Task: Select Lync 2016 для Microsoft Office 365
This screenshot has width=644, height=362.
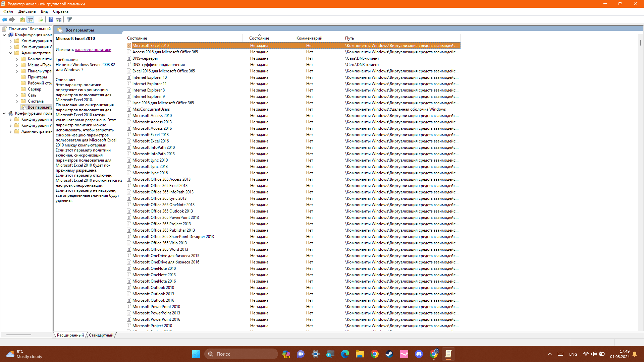Action: 293,103
